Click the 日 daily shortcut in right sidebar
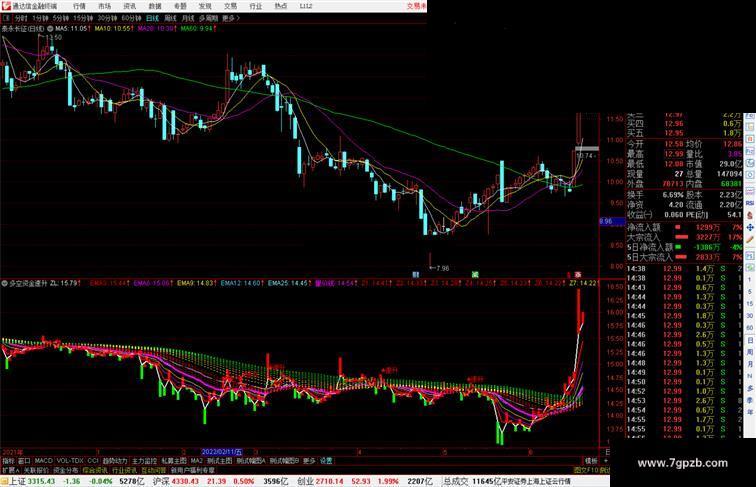 tap(750, 340)
